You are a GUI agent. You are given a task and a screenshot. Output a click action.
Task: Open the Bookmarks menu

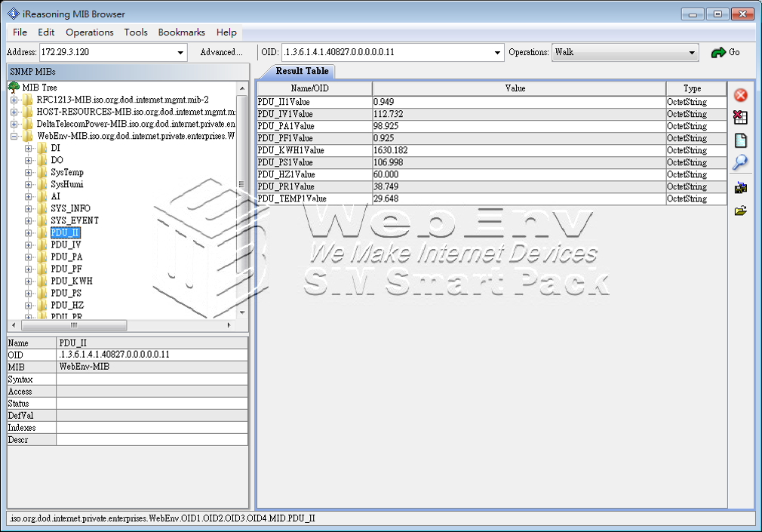click(181, 32)
